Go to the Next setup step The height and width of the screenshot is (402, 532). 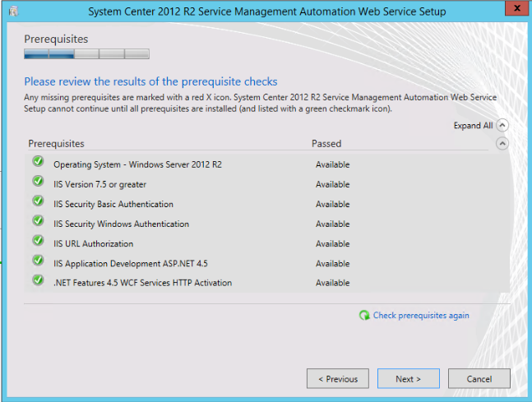click(408, 379)
